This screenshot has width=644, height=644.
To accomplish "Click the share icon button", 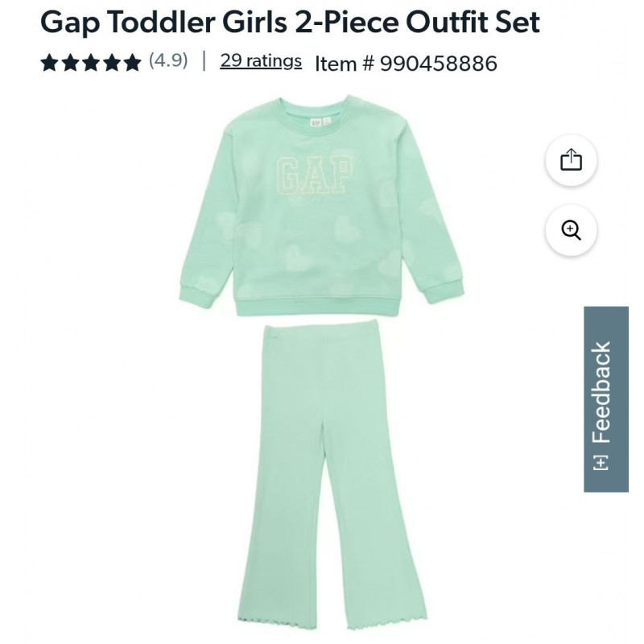I will (571, 159).
